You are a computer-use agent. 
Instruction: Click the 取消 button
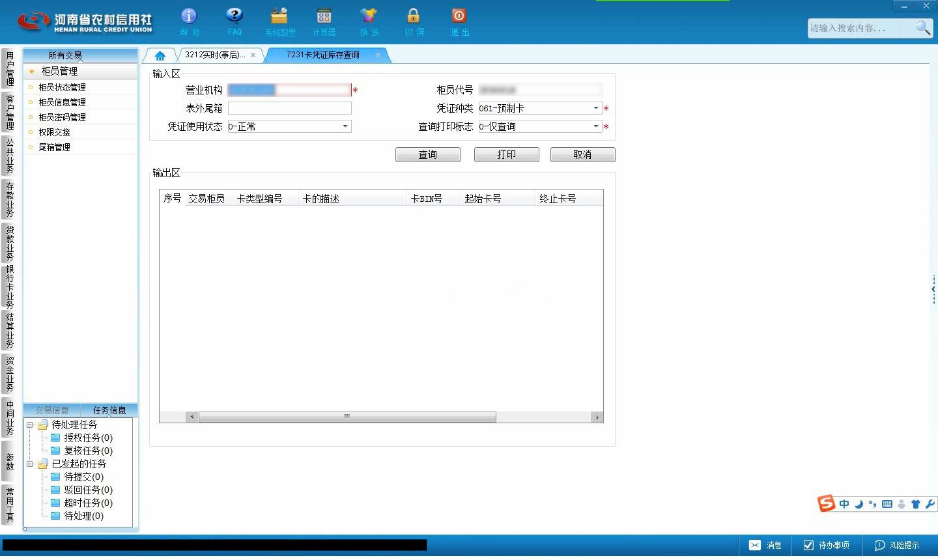(x=582, y=154)
